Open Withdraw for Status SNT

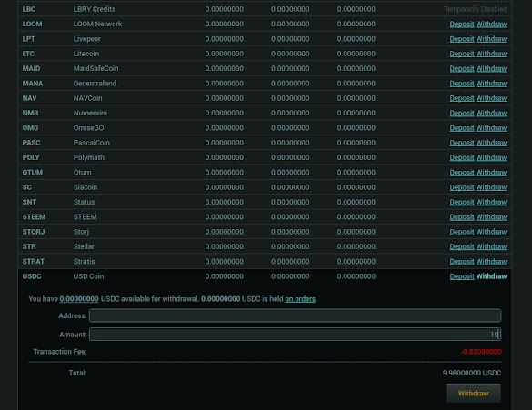pyautogui.click(x=491, y=202)
